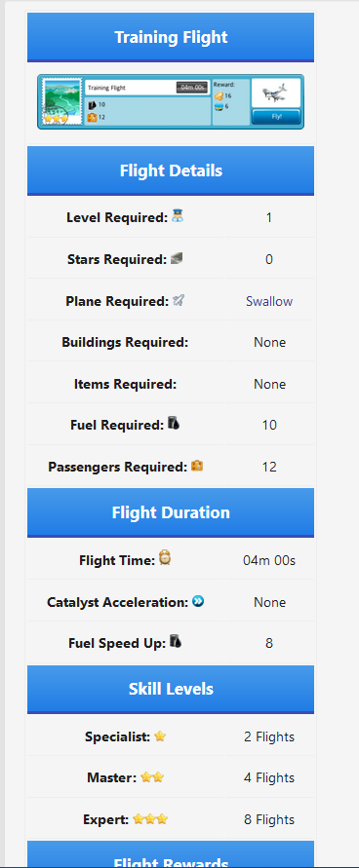This screenshot has width=359, height=868.
Task: Click the airplane icon beside Plane Required
Action: [179, 301]
